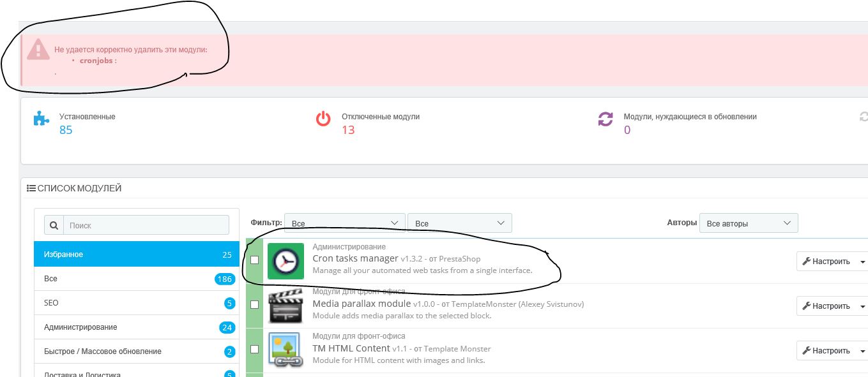Click the Модули, нуждающиеся в обновлении label
868x377 pixels.
tap(690, 117)
